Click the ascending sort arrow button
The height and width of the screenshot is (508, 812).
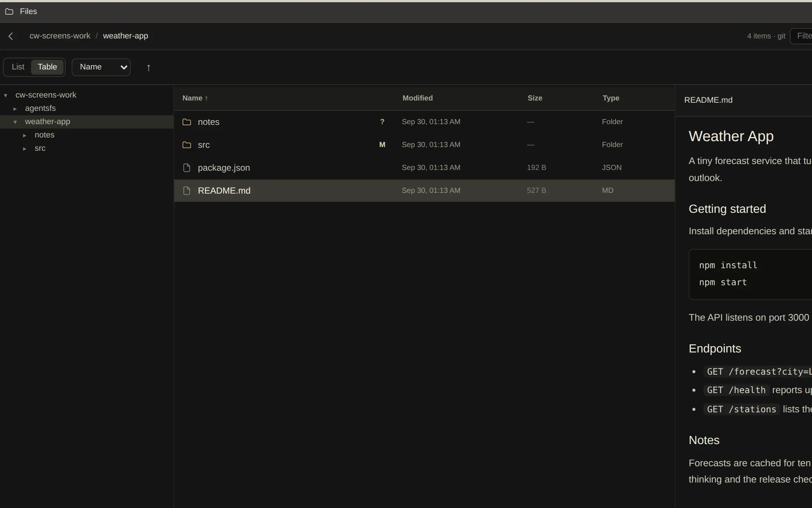(x=148, y=68)
